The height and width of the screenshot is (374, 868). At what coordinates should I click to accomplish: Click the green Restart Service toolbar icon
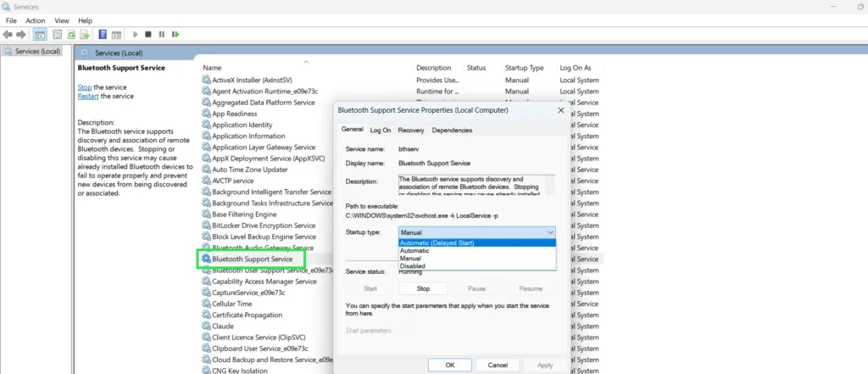coord(175,35)
